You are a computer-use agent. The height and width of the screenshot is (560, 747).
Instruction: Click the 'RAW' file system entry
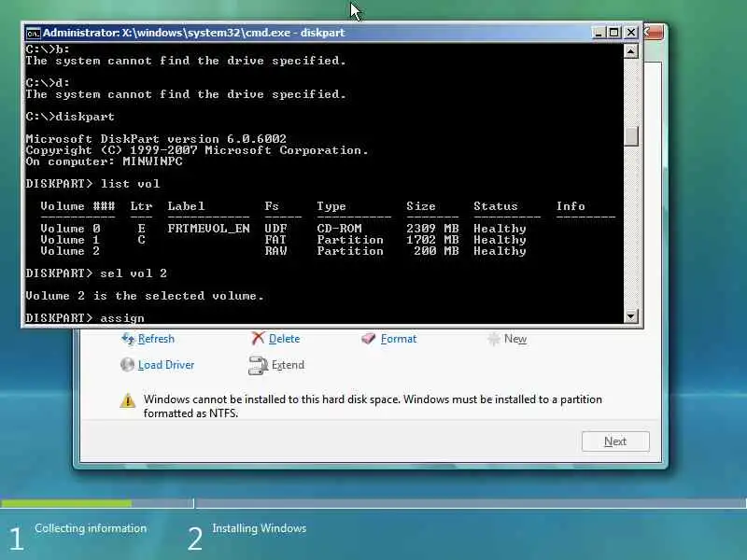point(275,251)
